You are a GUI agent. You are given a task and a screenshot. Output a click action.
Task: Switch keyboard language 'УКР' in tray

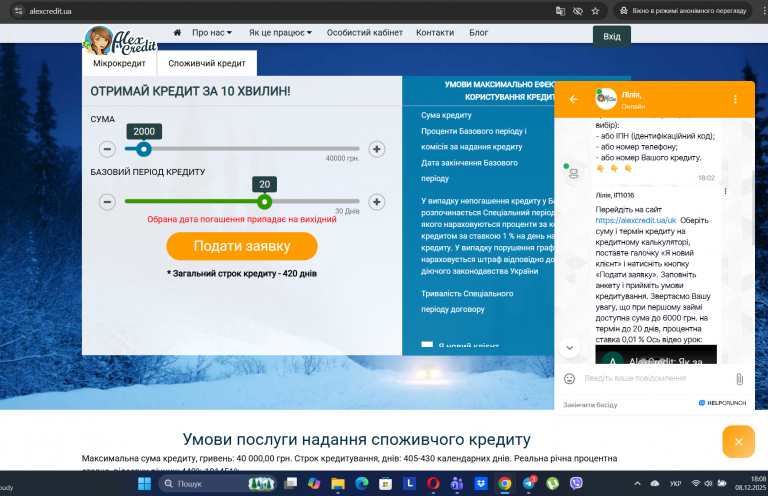tap(675, 484)
